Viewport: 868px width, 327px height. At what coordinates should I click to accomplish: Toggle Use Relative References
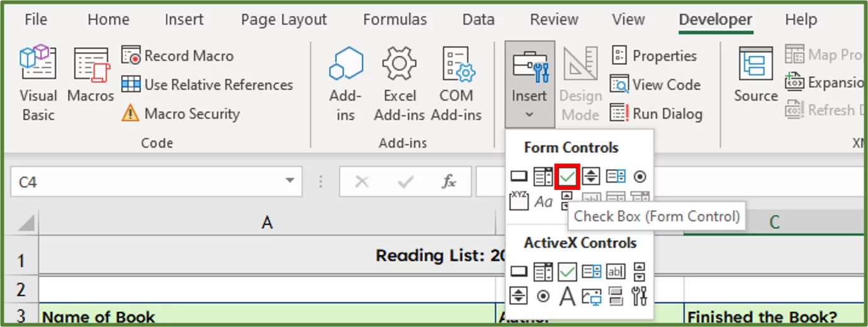point(207,85)
